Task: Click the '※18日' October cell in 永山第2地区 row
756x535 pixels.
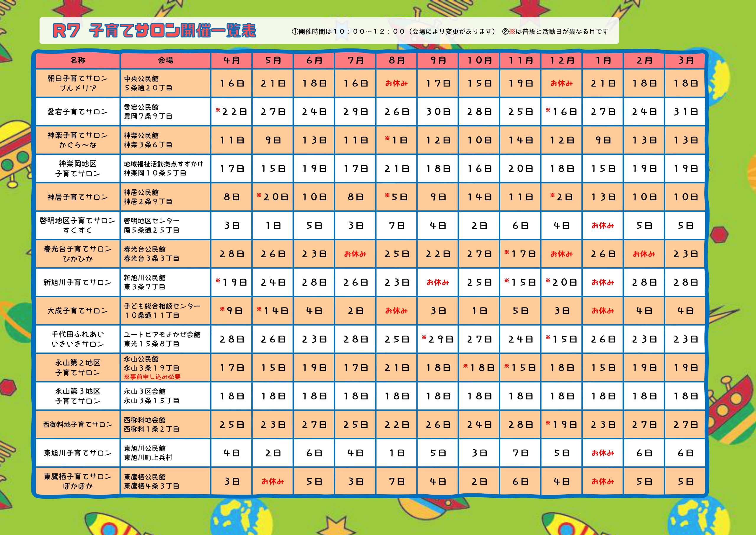Action: (x=479, y=368)
